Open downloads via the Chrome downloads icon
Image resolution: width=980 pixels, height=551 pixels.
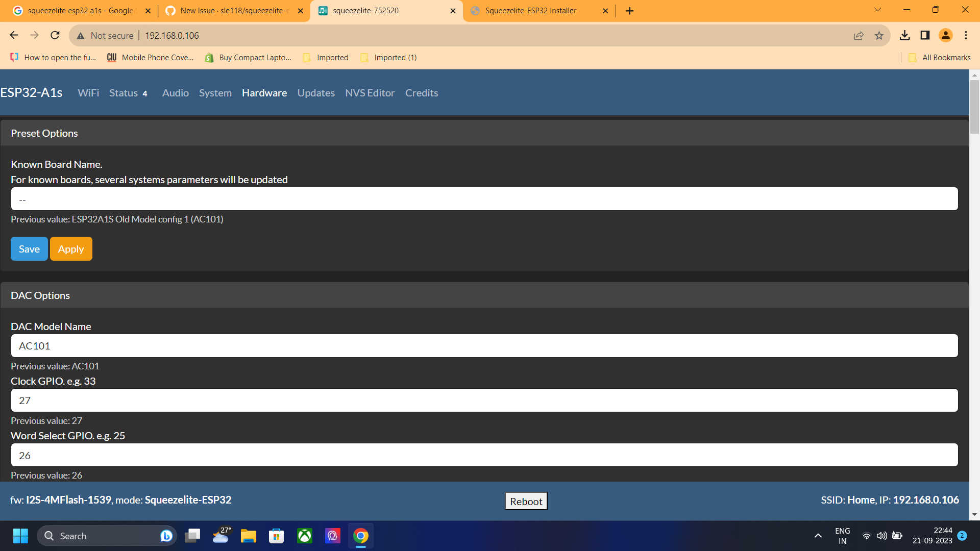pyautogui.click(x=905, y=35)
